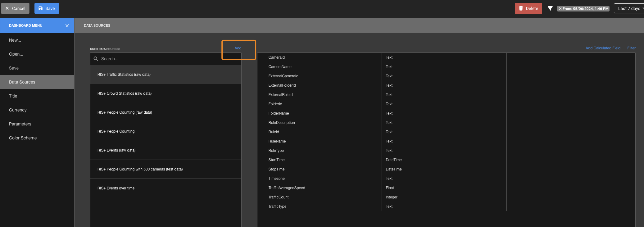Open the Last 7 days dropdown
644x227 pixels.
[x=629, y=8]
